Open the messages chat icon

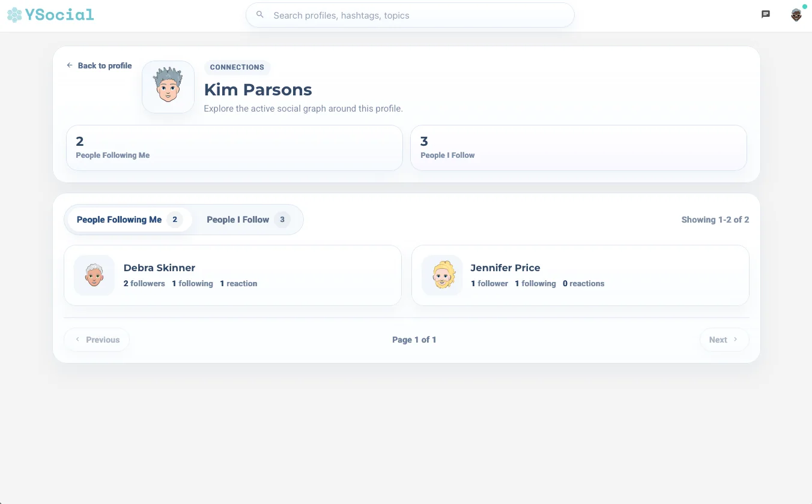(x=766, y=14)
